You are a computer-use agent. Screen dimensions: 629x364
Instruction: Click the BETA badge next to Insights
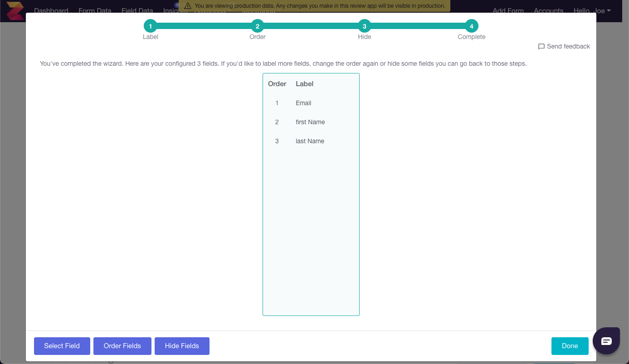click(176, 5)
